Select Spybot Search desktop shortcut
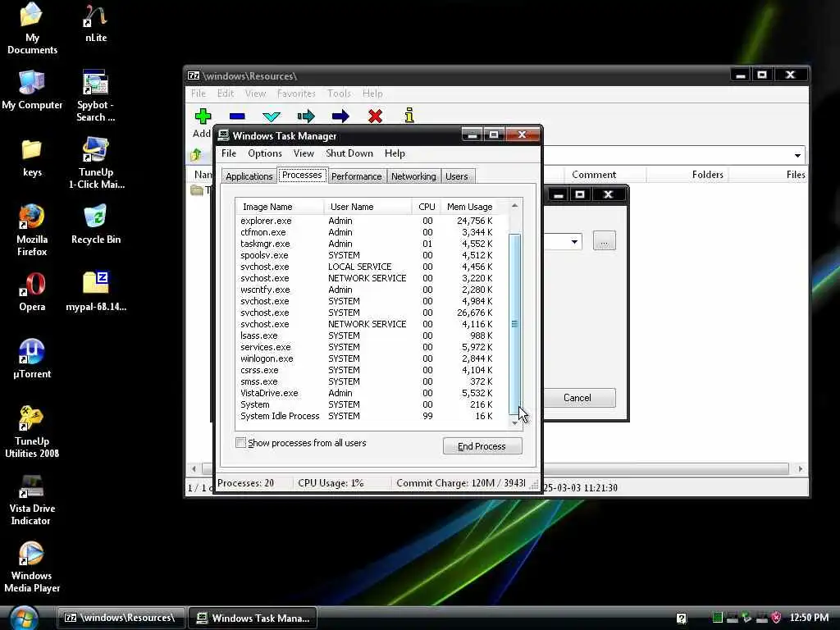The height and width of the screenshot is (630, 840). (95, 96)
